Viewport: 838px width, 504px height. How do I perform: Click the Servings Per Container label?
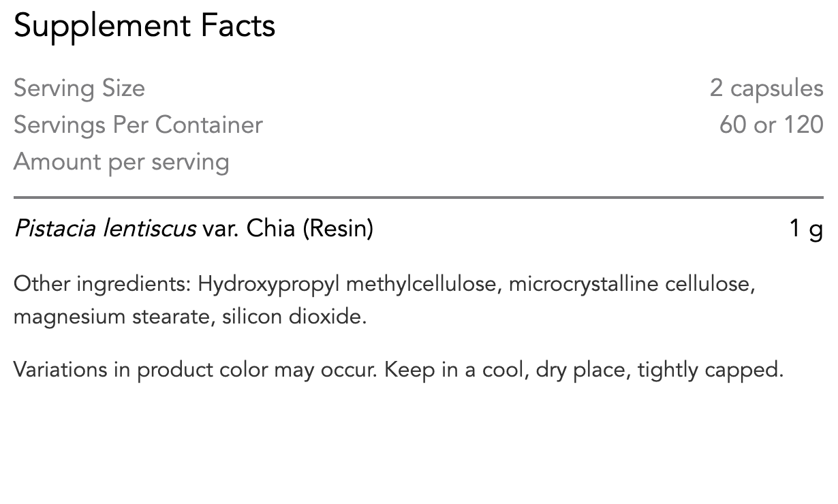coord(138,125)
